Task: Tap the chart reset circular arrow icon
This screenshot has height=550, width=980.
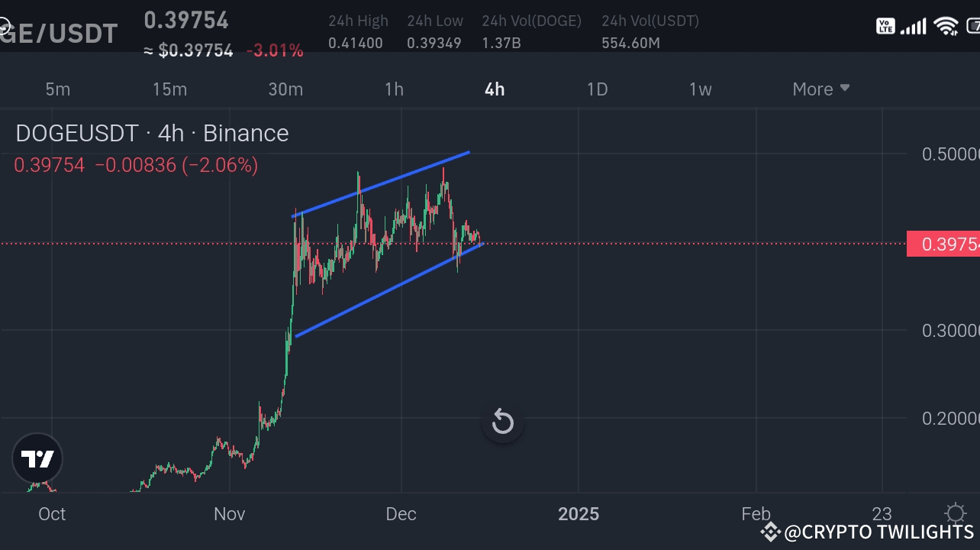Action: [502, 422]
